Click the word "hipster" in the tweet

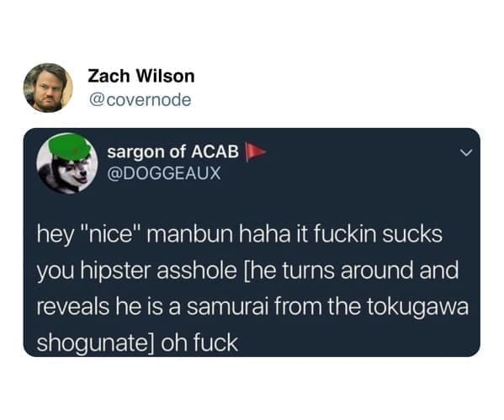click(x=114, y=271)
